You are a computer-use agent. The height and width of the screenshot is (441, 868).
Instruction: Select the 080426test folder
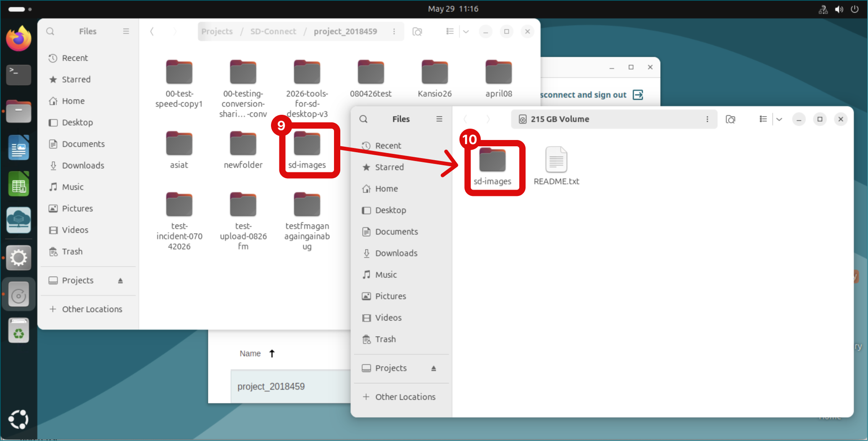[x=371, y=79]
